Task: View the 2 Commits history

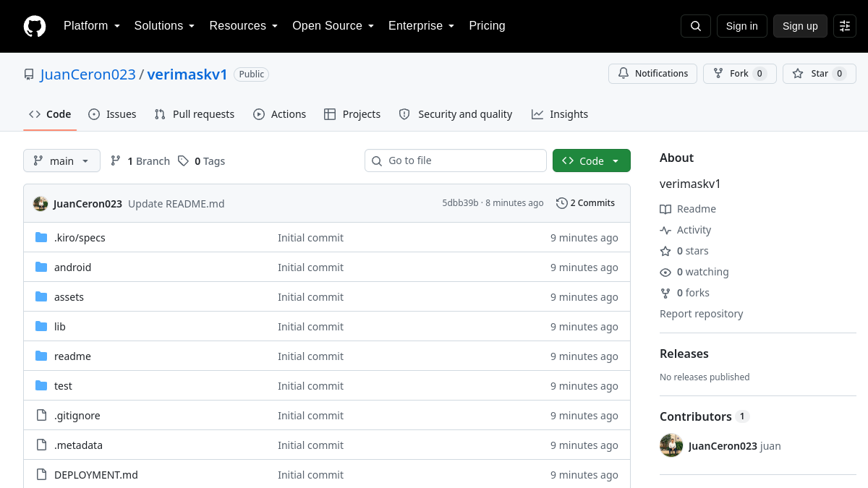Action: [585, 203]
